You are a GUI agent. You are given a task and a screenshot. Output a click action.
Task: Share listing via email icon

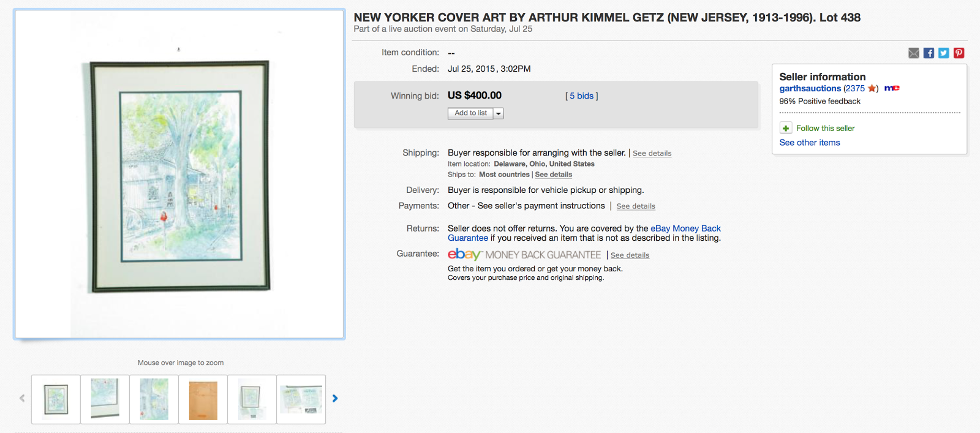[913, 53]
